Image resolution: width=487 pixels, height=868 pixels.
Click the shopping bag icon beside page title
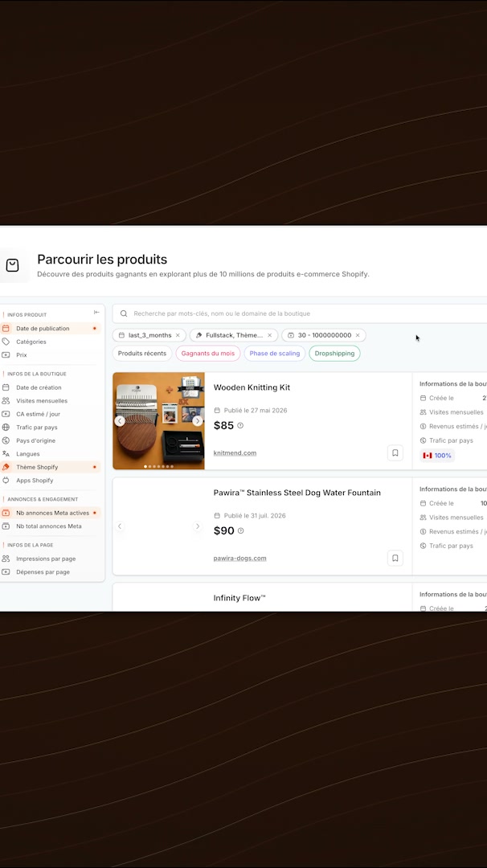[x=12, y=266]
